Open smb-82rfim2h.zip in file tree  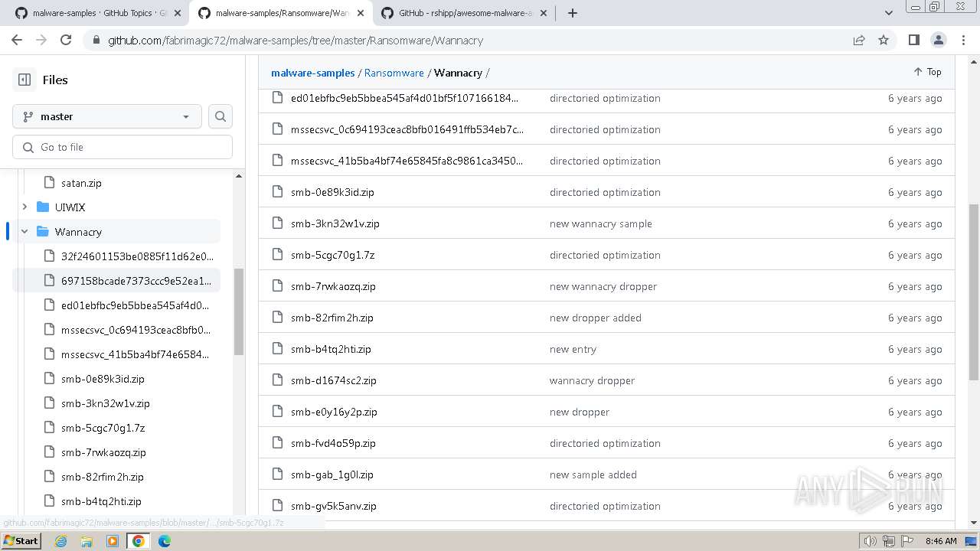pos(103,477)
